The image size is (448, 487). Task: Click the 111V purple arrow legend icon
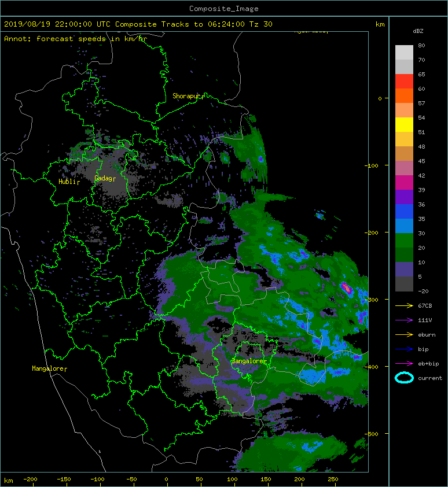click(404, 320)
